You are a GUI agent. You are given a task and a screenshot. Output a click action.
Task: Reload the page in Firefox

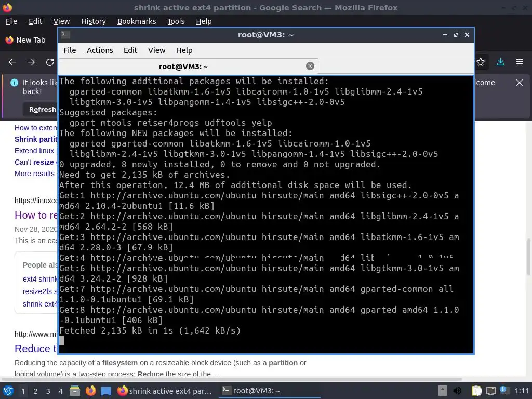pos(50,62)
